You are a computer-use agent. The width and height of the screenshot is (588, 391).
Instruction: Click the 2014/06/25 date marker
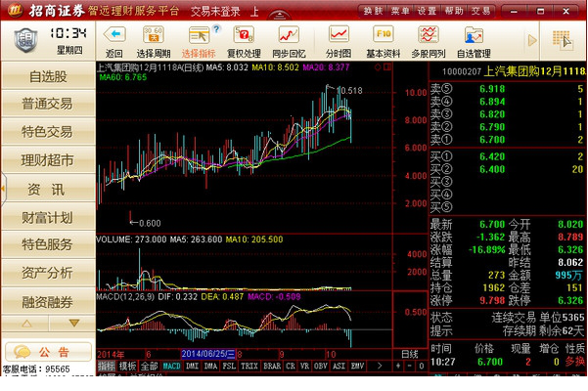click(x=208, y=354)
